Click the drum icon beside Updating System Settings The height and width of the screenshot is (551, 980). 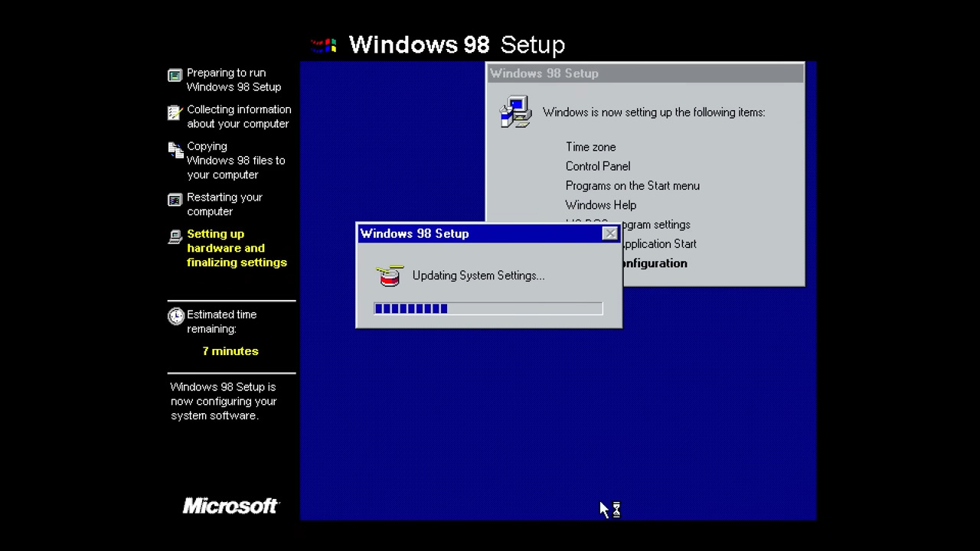(390, 275)
